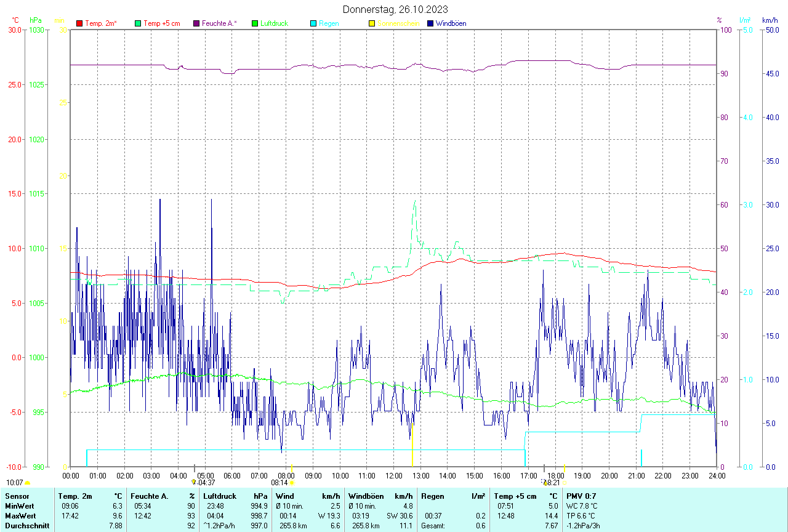Click the yellow Sonnenschein legend swatch
This screenshot has height=532, width=788.
pos(372,23)
